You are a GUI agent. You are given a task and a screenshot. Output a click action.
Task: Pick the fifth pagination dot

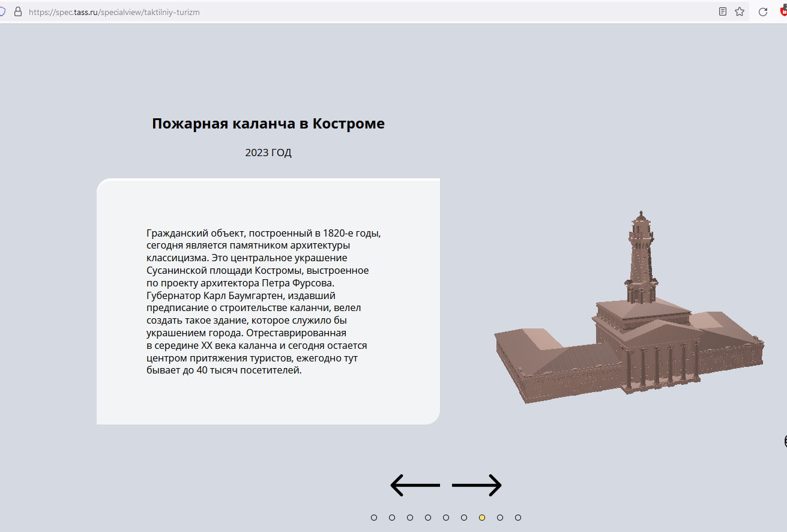pyautogui.click(x=446, y=518)
